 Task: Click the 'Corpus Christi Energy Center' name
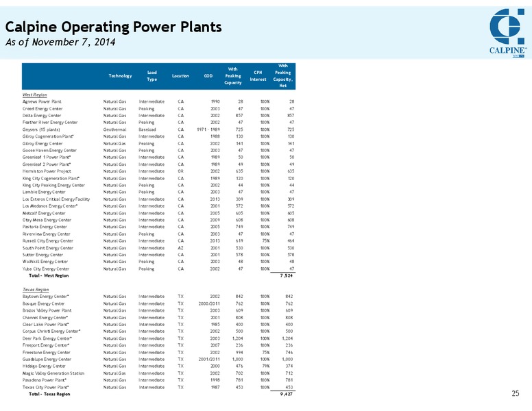pyautogui.click(x=51, y=332)
